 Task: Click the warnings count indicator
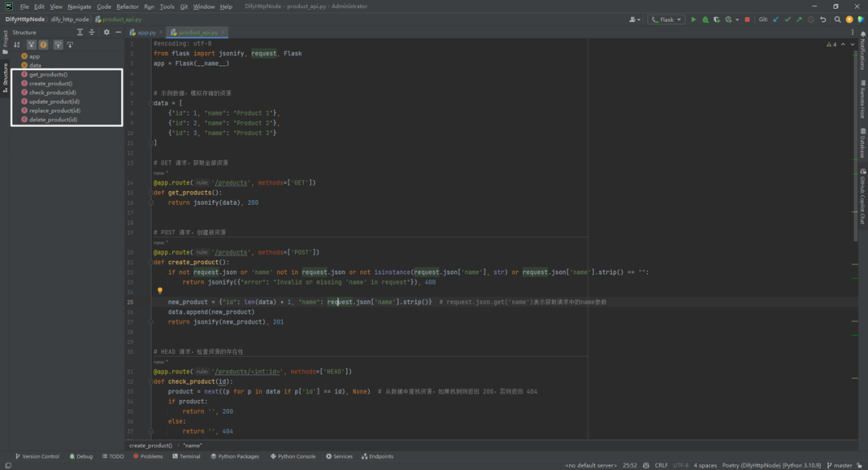tap(832, 44)
